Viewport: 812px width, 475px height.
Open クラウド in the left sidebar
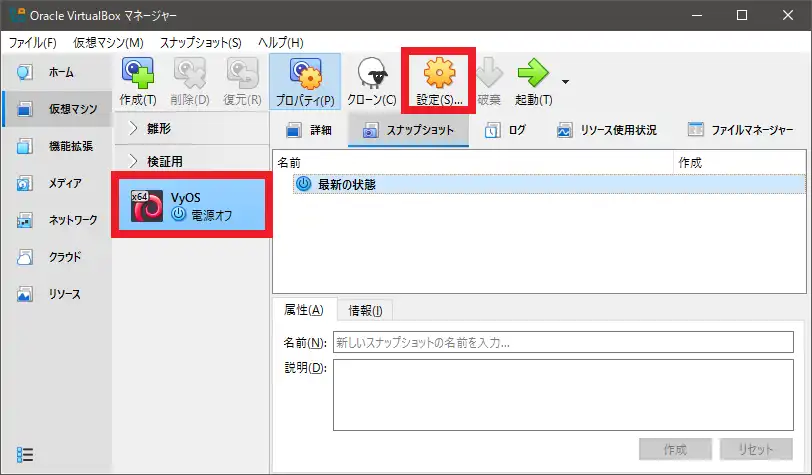[x=57, y=257]
